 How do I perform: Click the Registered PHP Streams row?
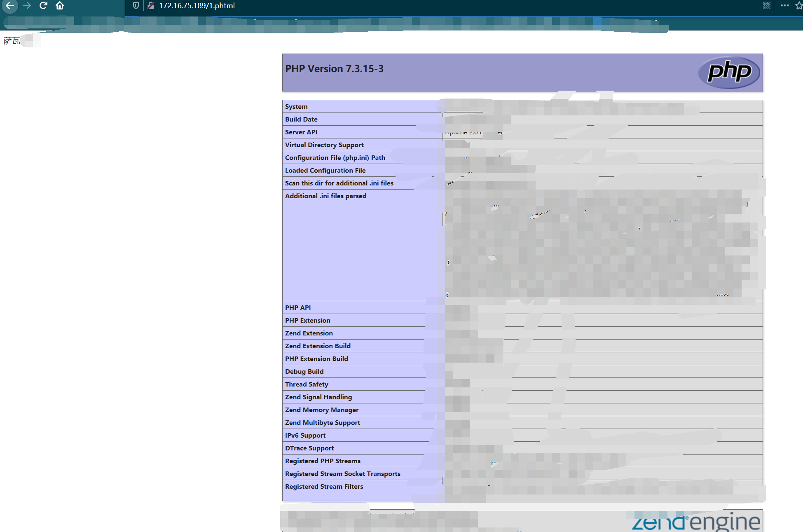tap(323, 461)
